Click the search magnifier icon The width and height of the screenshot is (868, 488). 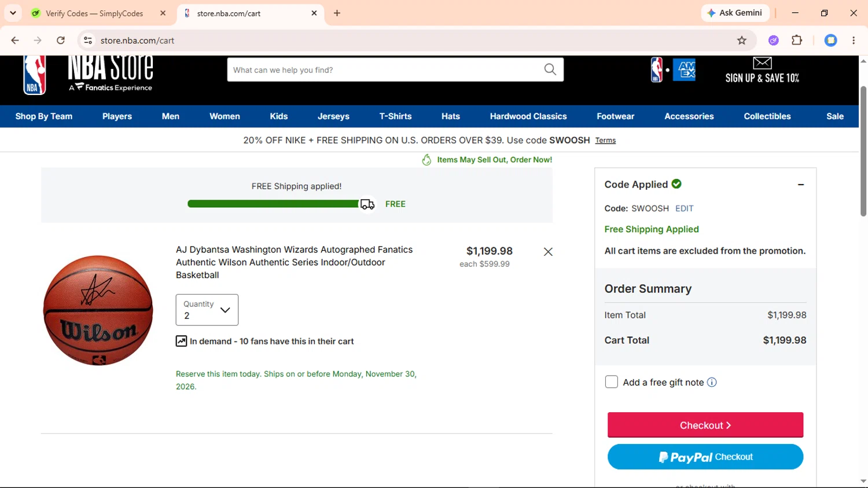coord(550,70)
